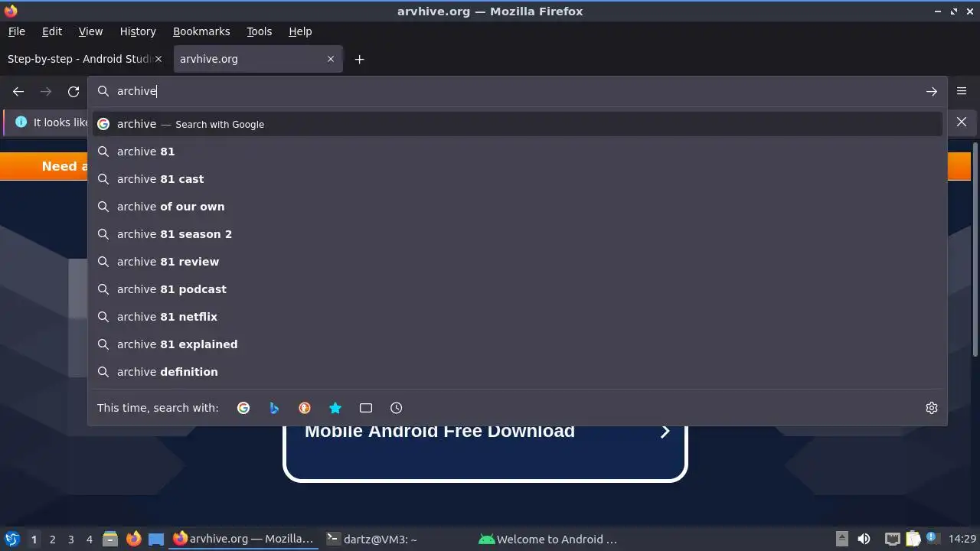Click the Go arrow in address bar
Viewport: 980px width, 551px height.
point(932,91)
